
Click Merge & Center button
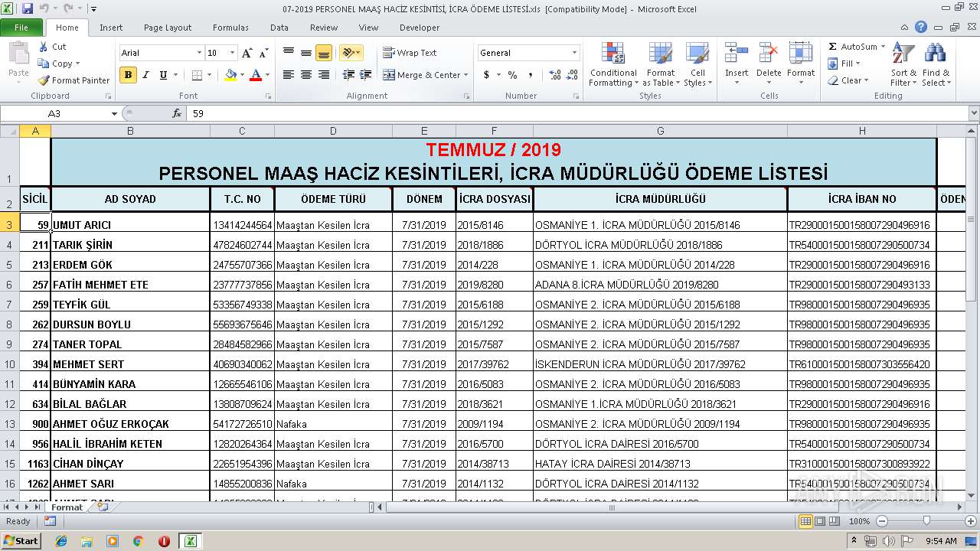pos(422,75)
